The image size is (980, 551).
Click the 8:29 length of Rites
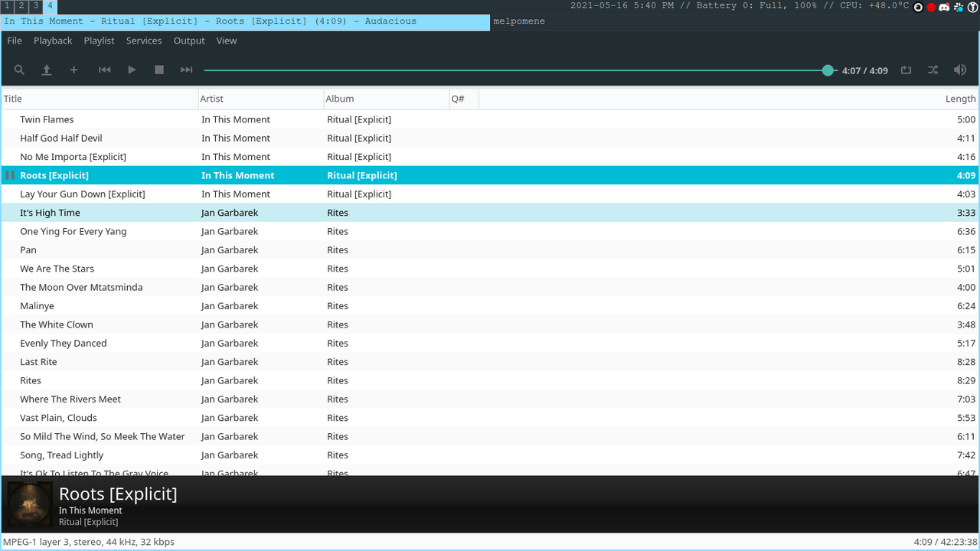pos(966,380)
